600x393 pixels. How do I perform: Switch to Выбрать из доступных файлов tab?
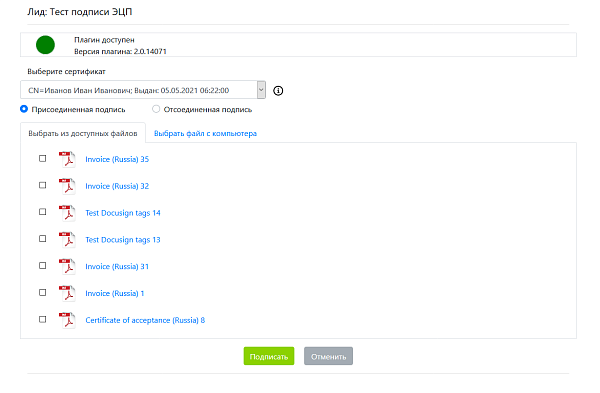(83, 133)
